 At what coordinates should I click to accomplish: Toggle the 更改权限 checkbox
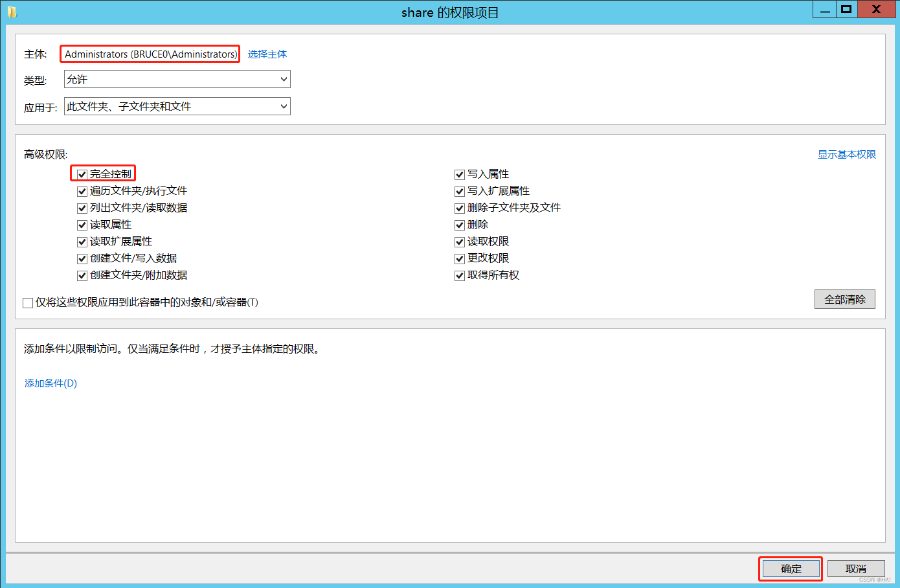[x=460, y=258]
